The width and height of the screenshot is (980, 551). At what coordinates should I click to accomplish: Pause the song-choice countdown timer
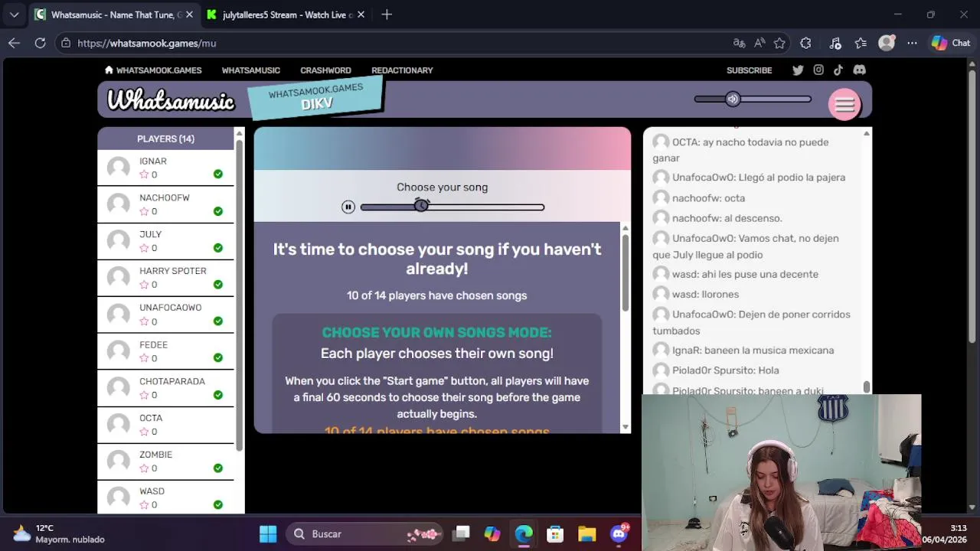point(348,207)
